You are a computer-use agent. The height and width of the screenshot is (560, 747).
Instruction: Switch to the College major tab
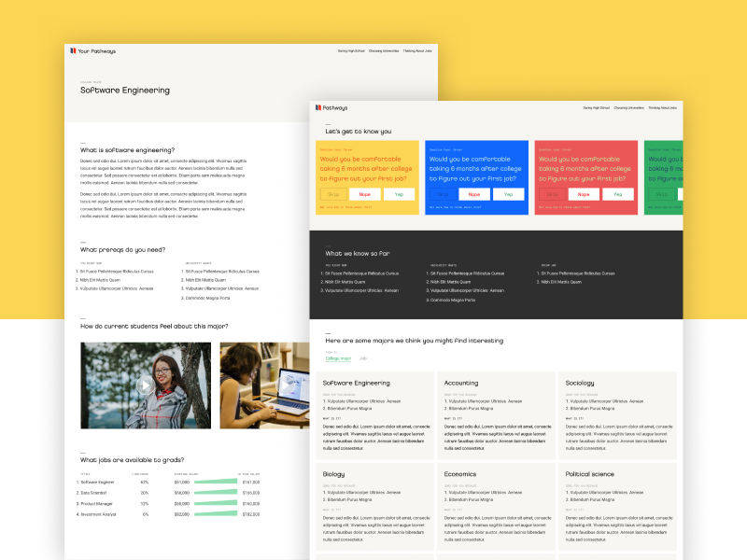(338, 358)
